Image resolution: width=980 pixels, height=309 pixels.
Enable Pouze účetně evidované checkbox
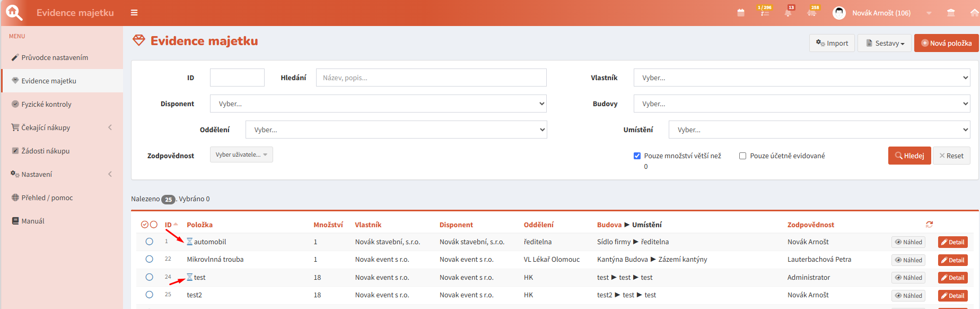coord(742,156)
